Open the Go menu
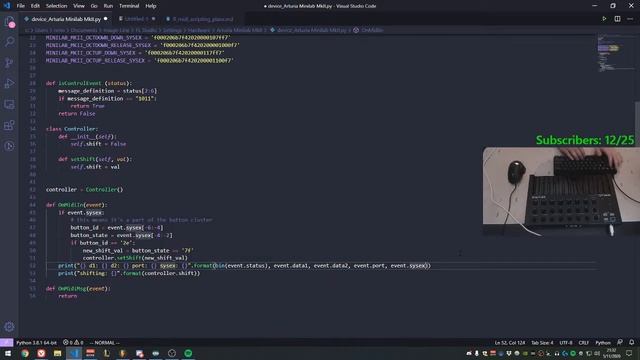The height and width of the screenshot is (360, 640). pos(94,6)
